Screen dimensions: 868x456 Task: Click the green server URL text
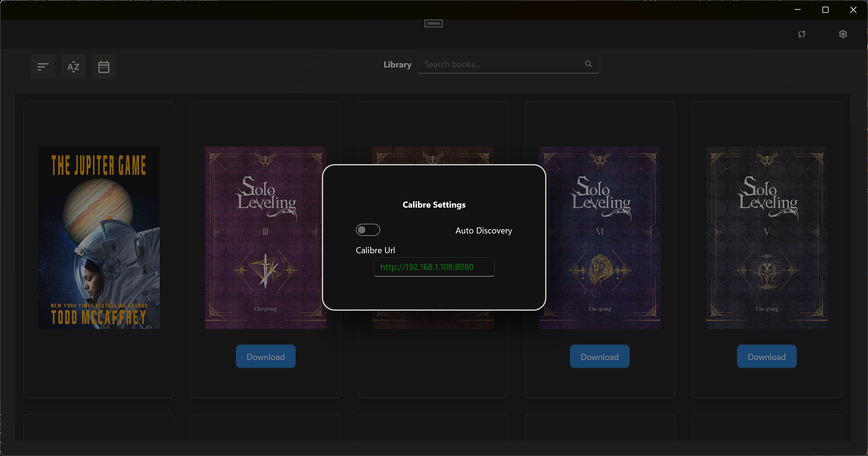[x=427, y=267]
